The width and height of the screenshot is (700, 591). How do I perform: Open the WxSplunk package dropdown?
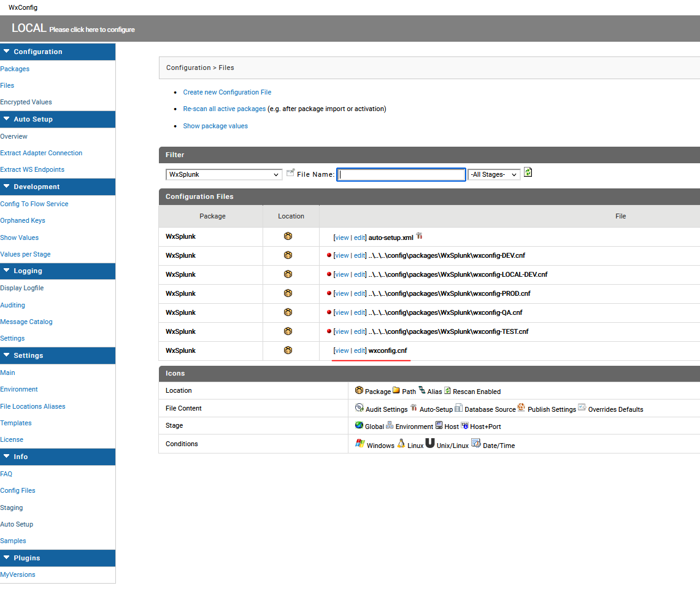coord(224,175)
